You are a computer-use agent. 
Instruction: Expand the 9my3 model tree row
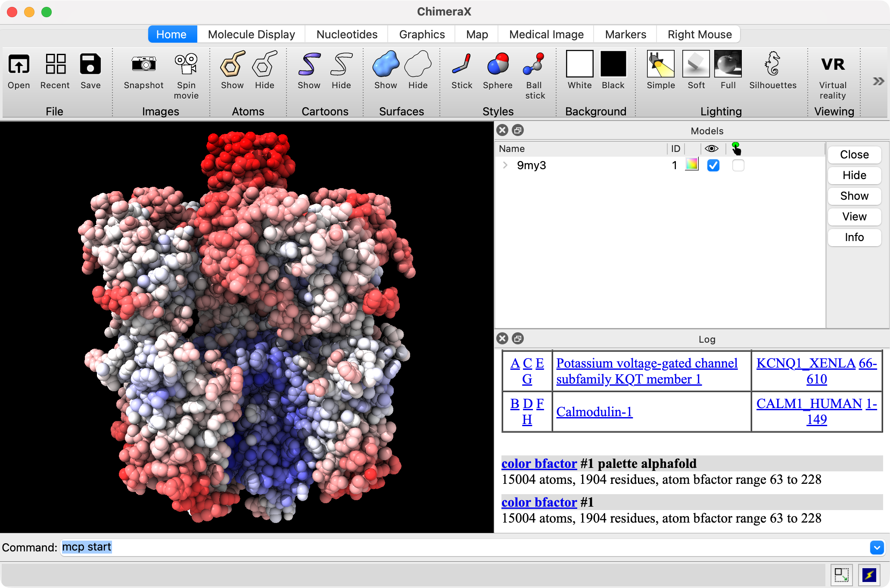point(505,165)
